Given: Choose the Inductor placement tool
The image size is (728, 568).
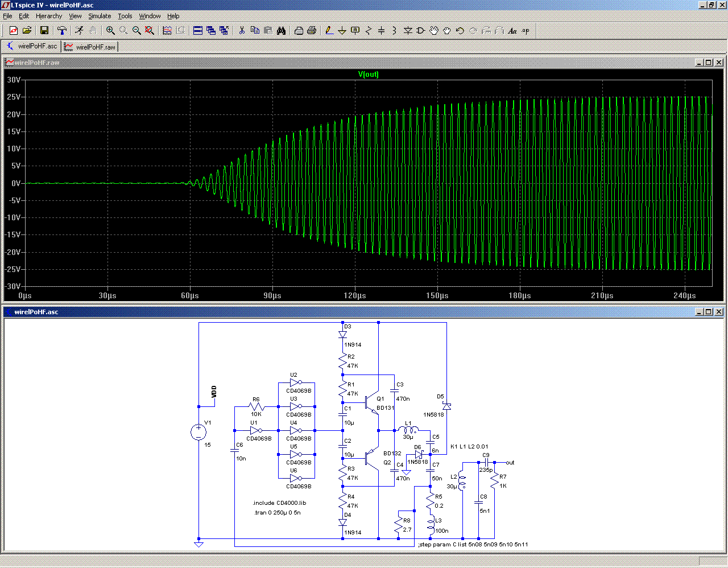Looking at the screenshot, I should (394, 31).
